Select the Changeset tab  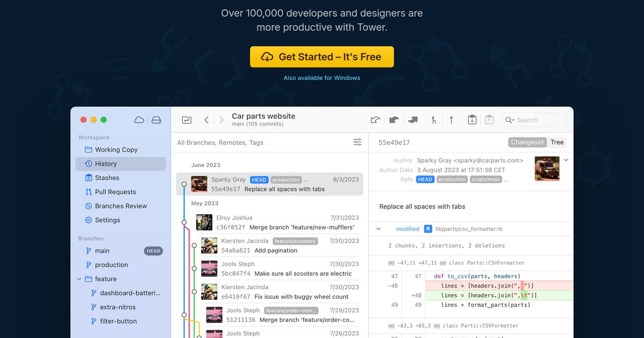click(527, 142)
